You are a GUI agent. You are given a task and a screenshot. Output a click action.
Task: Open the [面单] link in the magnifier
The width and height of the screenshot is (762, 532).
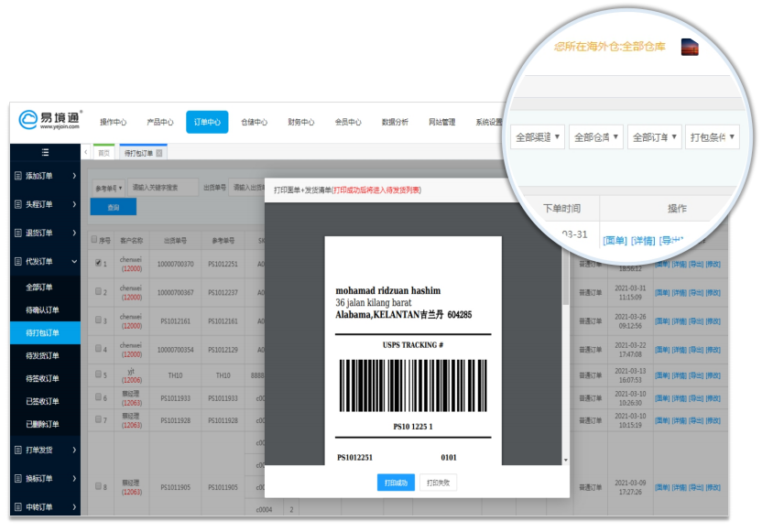click(615, 241)
